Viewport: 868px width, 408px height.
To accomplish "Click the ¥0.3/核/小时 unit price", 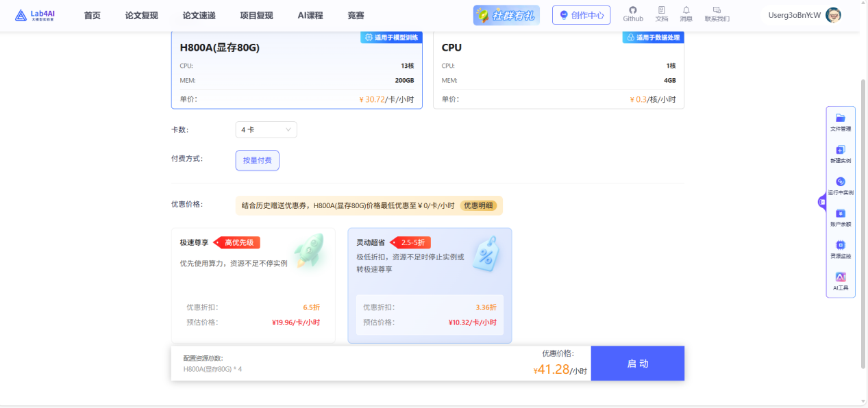I will click(x=653, y=99).
